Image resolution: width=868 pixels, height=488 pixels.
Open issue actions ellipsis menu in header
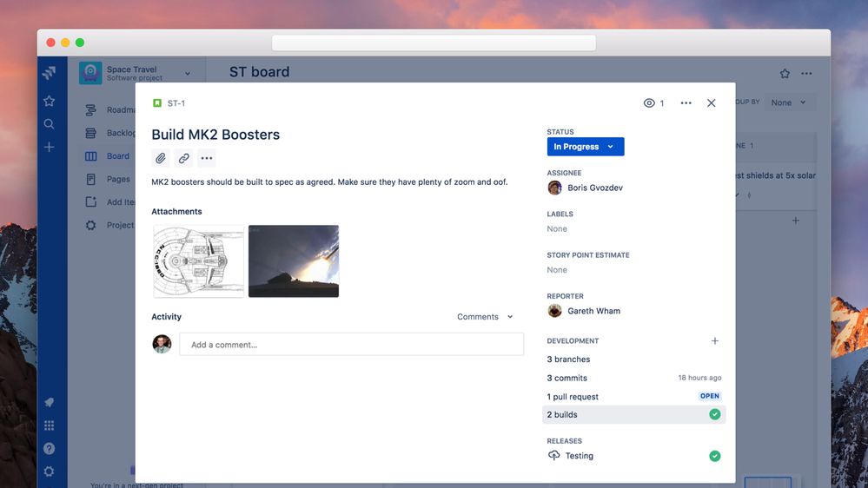(686, 103)
